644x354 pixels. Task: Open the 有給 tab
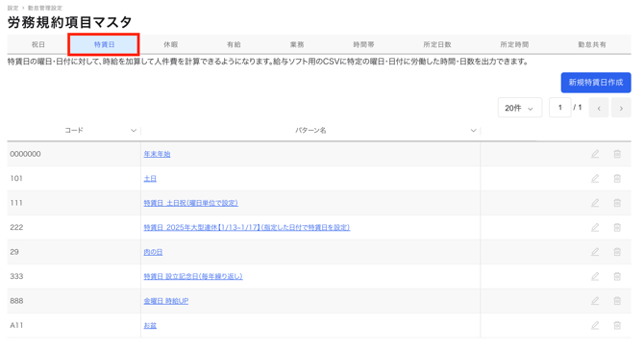(x=234, y=44)
